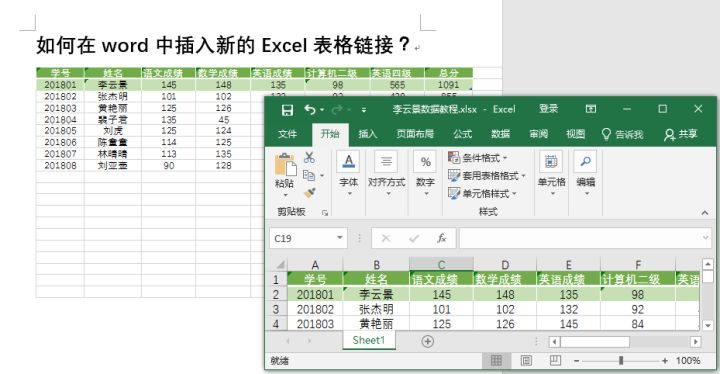Switch to the 插入 ribbon tab

[x=368, y=134]
